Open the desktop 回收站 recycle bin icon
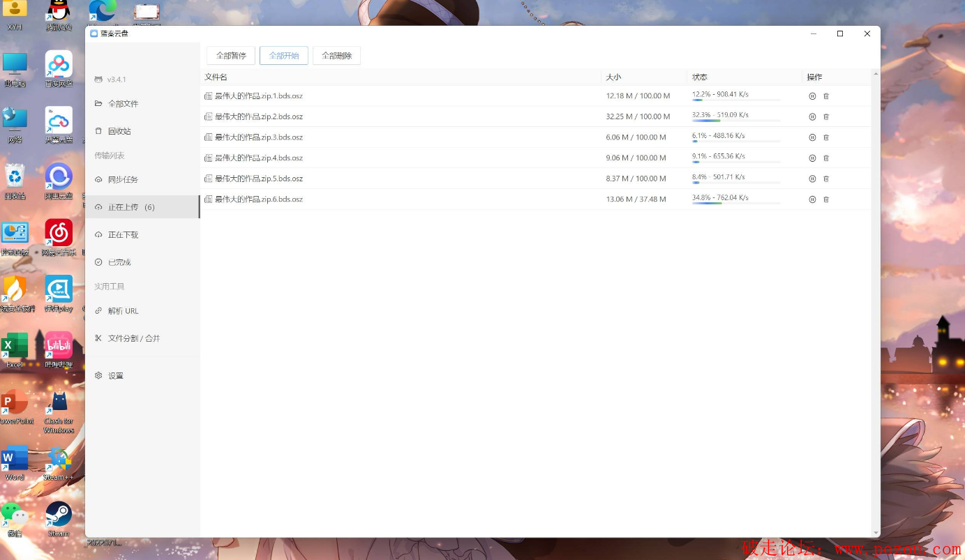This screenshot has width=965, height=560. point(15,181)
